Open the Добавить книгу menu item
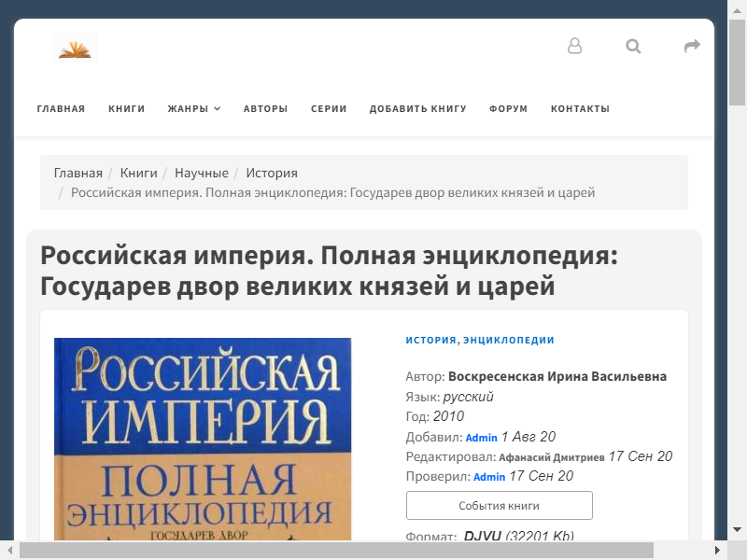747x560 pixels. pos(417,108)
